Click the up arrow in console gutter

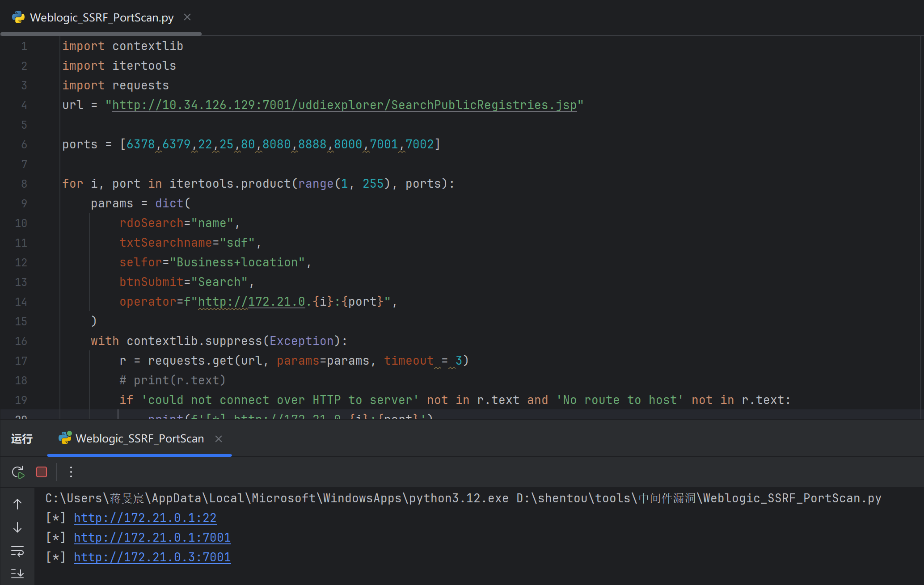(17, 504)
